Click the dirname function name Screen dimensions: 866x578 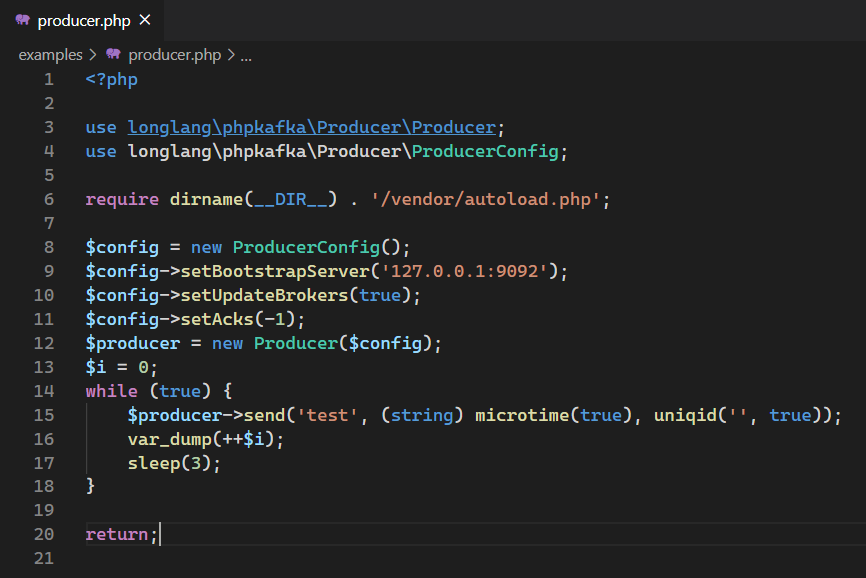point(207,199)
